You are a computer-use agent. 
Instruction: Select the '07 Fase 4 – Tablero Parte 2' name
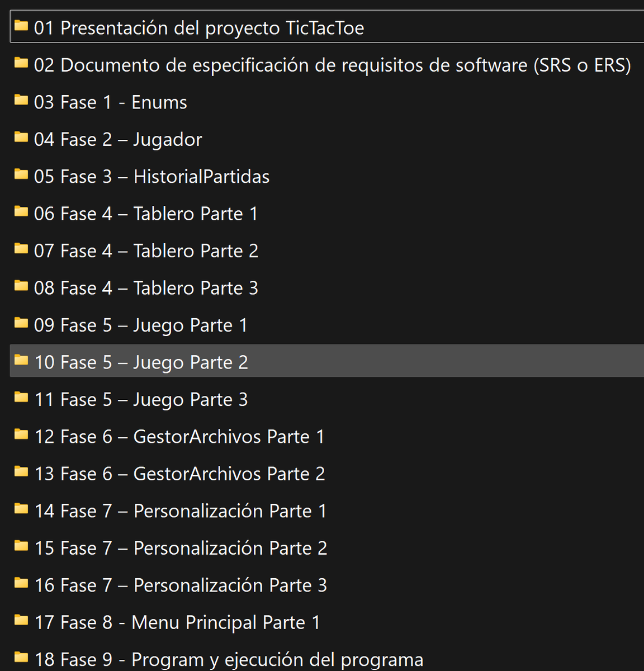pos(146,251)
